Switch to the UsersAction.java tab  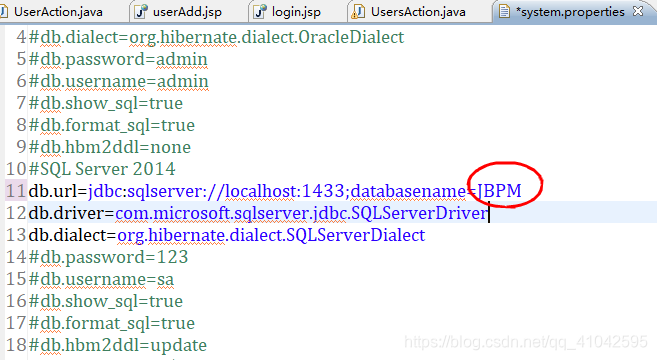pos(418,12)
